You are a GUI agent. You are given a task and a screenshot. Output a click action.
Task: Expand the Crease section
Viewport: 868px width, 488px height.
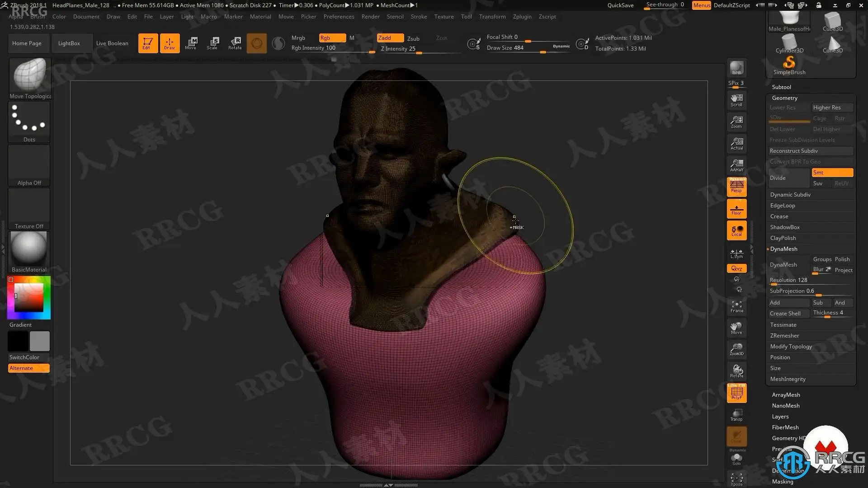(779, 216)
